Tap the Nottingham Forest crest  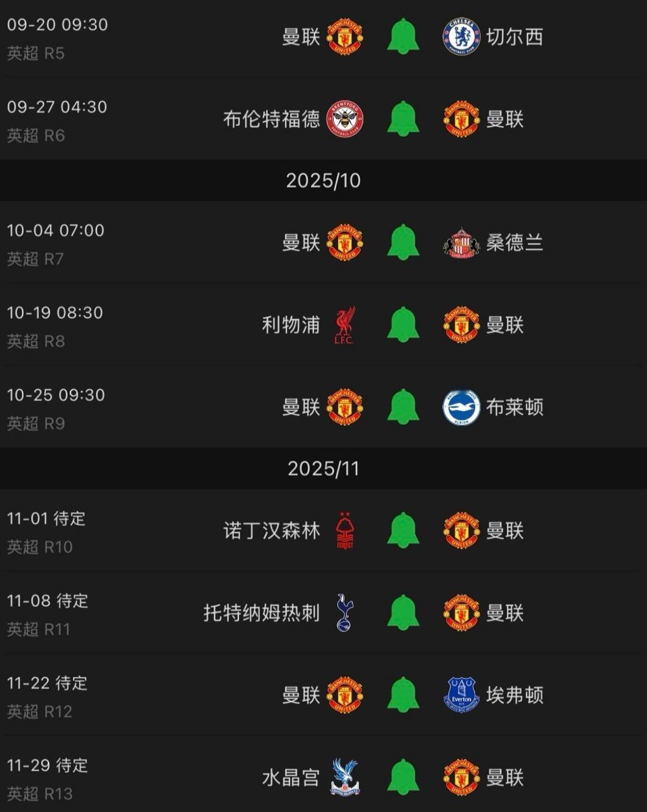(x=344, y=531)
